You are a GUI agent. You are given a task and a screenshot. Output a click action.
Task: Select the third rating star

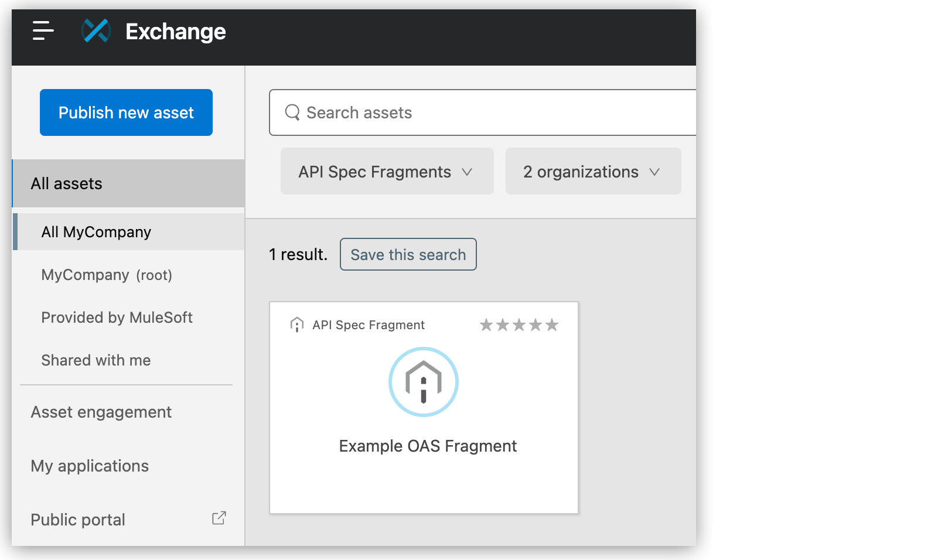518,324
